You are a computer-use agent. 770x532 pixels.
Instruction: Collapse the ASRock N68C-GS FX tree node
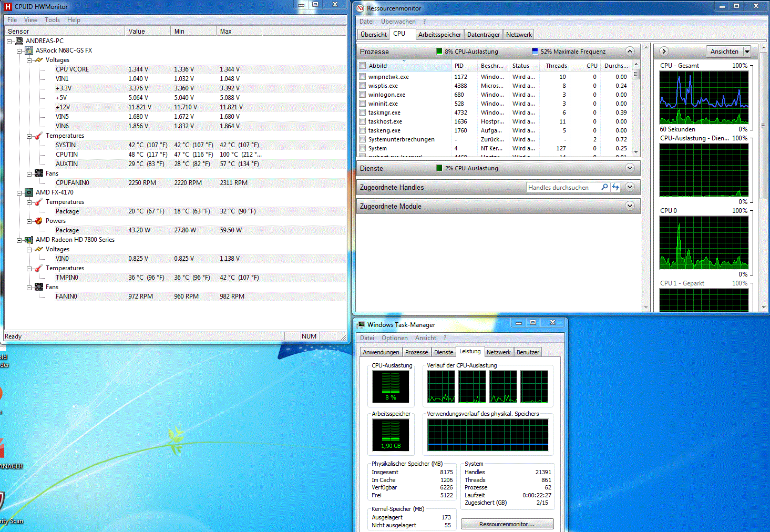(x=19, y=50)
